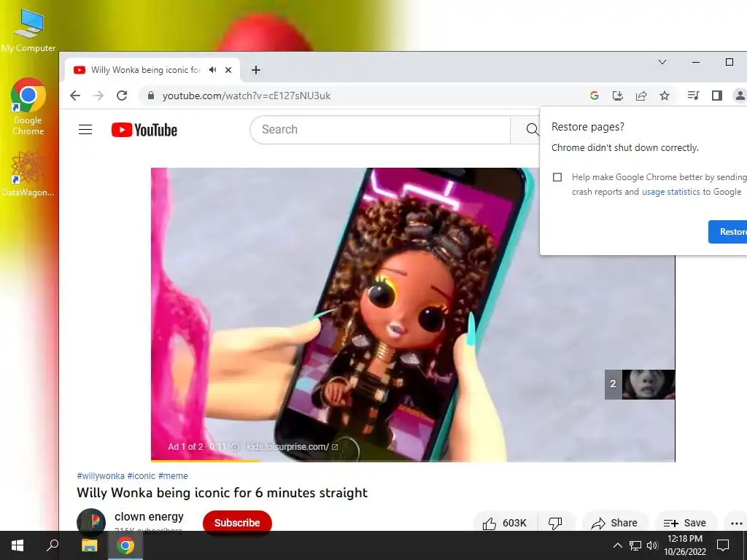The width and height of the screenshot is (747, 560).
Task: Open the Windows Start menu
Action: (18, 545)
